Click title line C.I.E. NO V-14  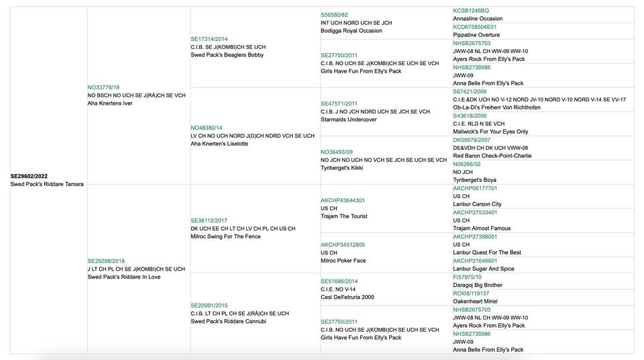(338, 289)
